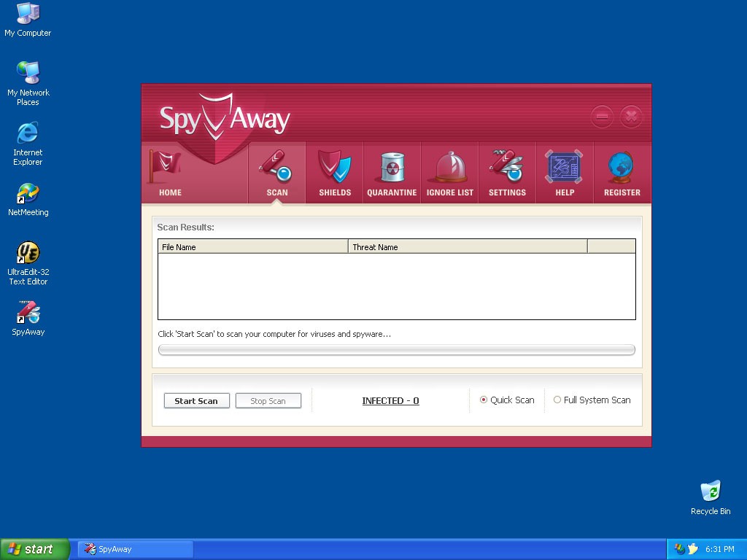747x560 pixels.
Task: Open the Register globe icon
Action: point(622,168)
